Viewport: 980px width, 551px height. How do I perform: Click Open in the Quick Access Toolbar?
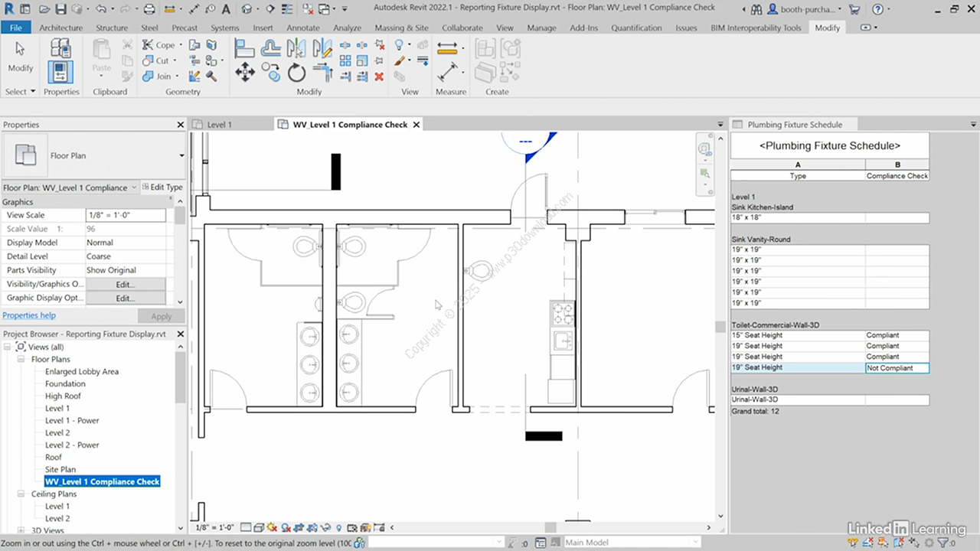click(44, 9)
